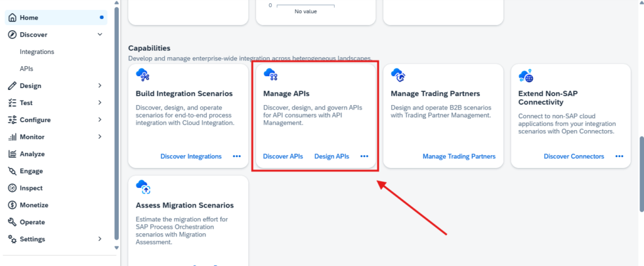Image resolution: width=644 pixels, height=266 pixels.
Task: Click the Manage APIs cloud icon
Action: click(270, 74)
